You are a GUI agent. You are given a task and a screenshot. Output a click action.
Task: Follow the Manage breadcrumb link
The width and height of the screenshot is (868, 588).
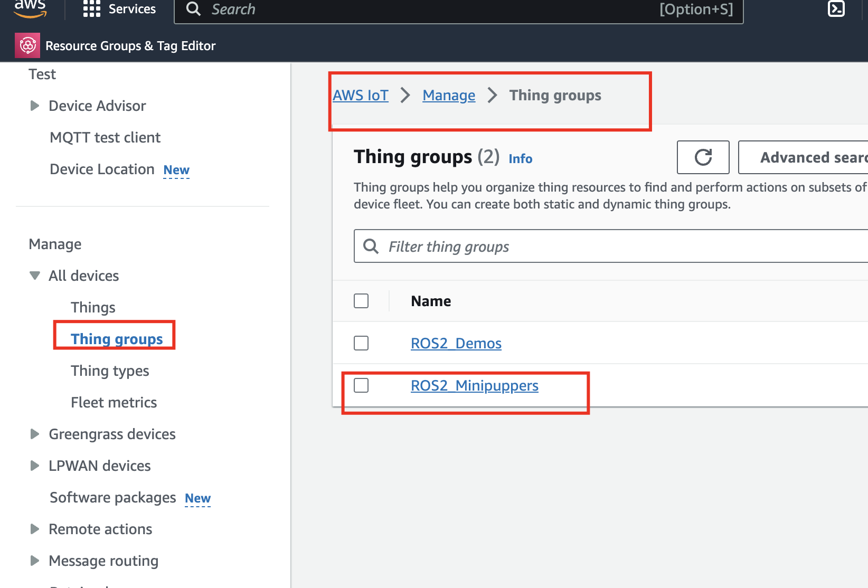449,95
